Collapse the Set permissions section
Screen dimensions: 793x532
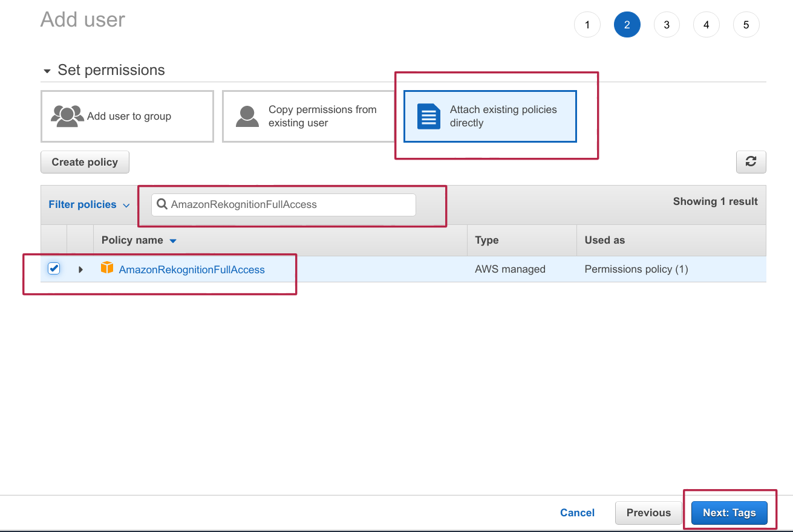coord(47,71)
